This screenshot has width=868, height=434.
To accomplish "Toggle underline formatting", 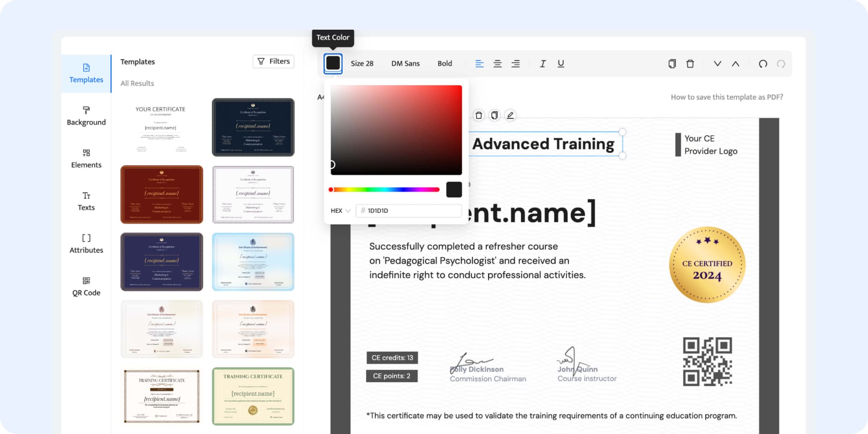I will point(561,64).
